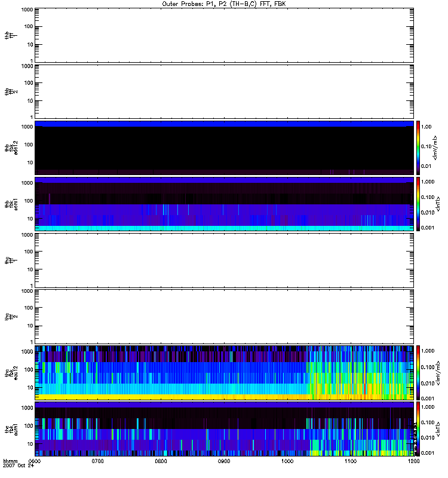
Task: Click the '0800' time axis label
Action: 161,461
